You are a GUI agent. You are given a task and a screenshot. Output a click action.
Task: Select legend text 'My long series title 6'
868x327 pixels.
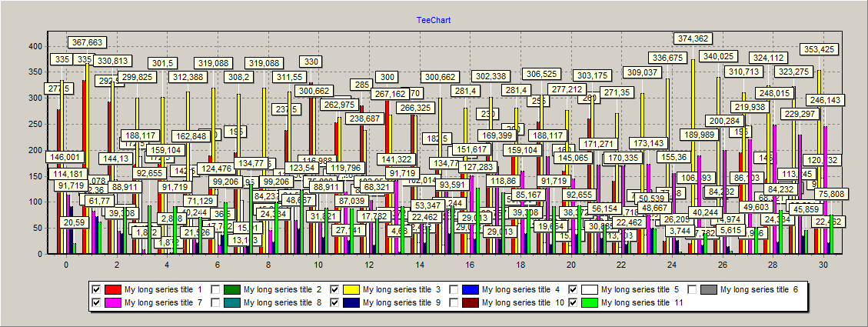point(759,289)
